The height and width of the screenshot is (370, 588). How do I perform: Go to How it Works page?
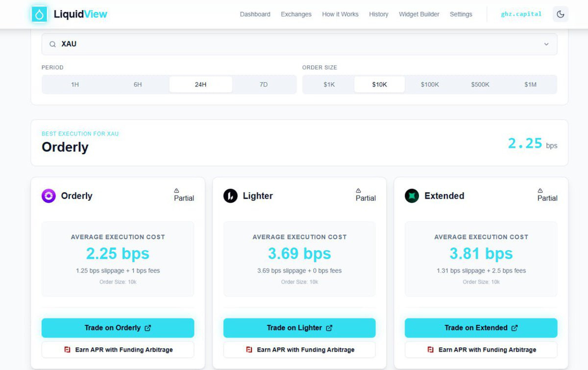click(340, 14)
